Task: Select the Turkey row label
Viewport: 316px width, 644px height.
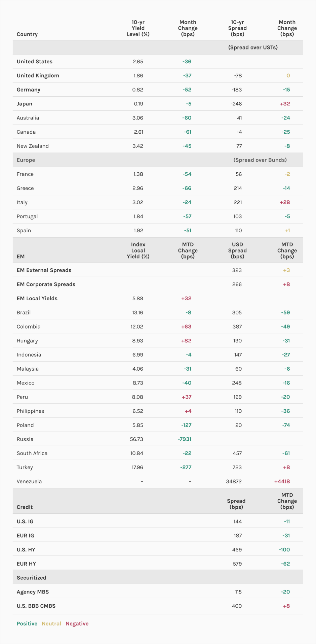Action: coord(25,467)
